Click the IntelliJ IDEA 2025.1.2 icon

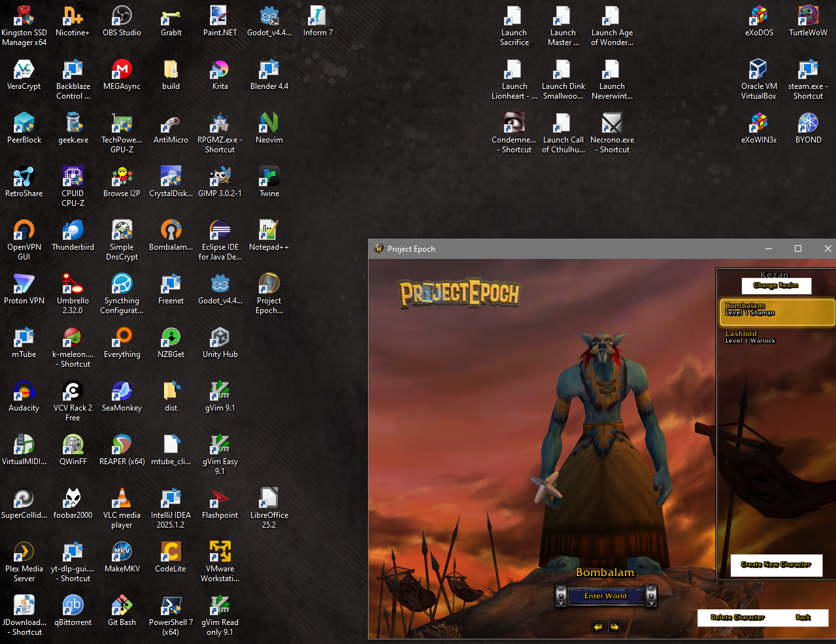(171, 509)
